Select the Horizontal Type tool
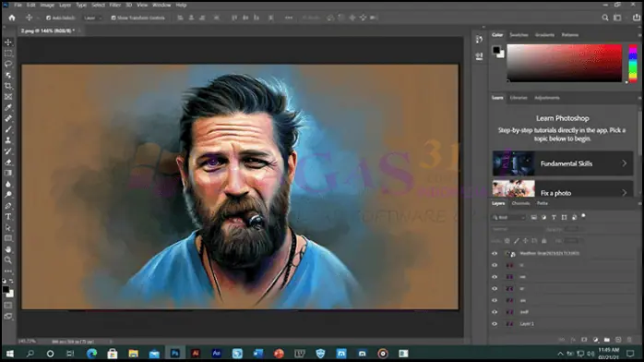 pos(8,216)
